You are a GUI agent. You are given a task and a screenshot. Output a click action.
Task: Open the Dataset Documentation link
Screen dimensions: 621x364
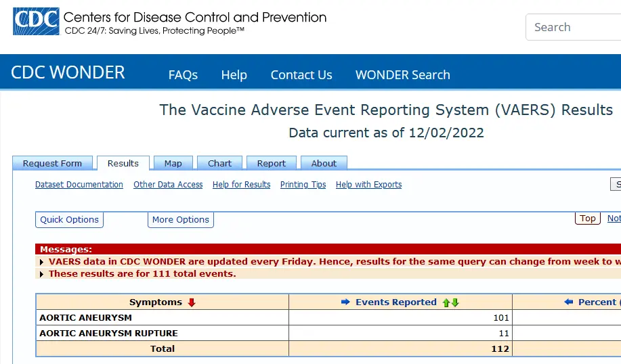tap(79, 185)
